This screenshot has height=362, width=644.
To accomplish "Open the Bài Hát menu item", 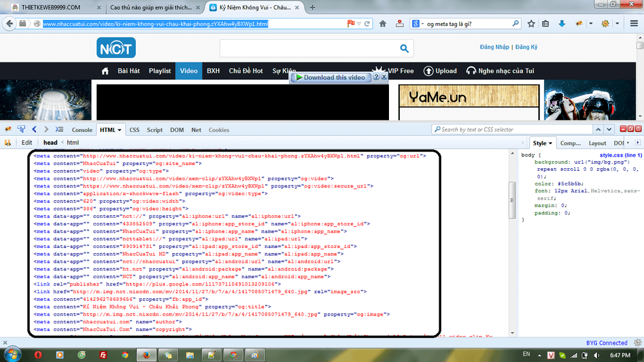I will pos(129,71).
